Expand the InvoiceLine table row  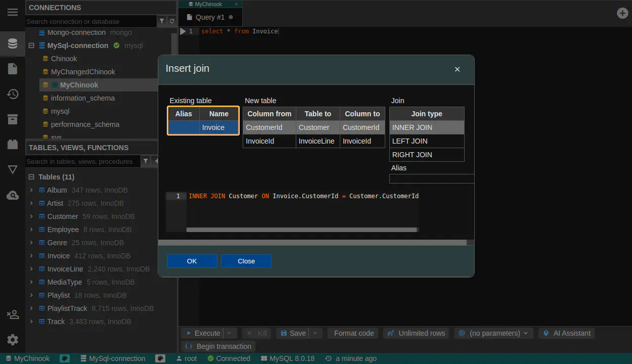31,269
